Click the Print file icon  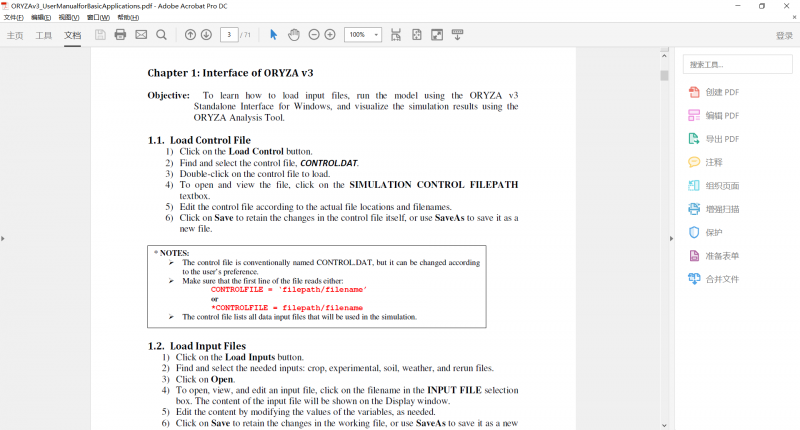click(x=120, y=35)
